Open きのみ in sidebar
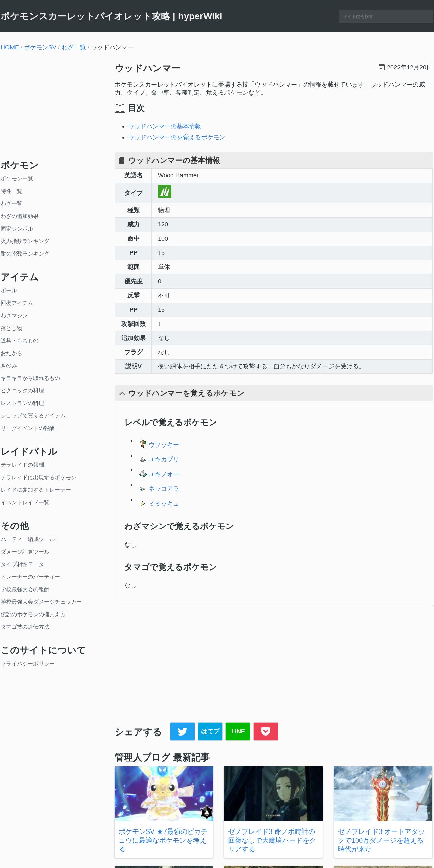Viewport: 434px width, 868px height. [9, 366]
